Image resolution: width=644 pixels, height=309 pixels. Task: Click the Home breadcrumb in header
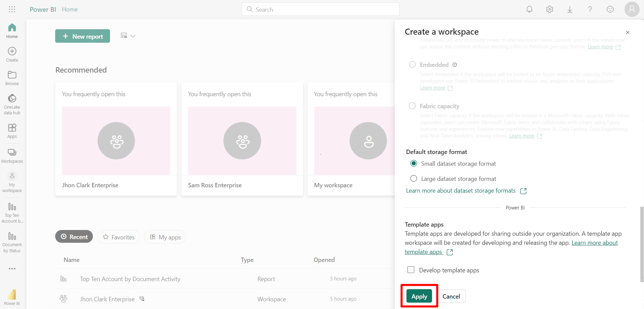pyautogui.click(x=70, y=9)
